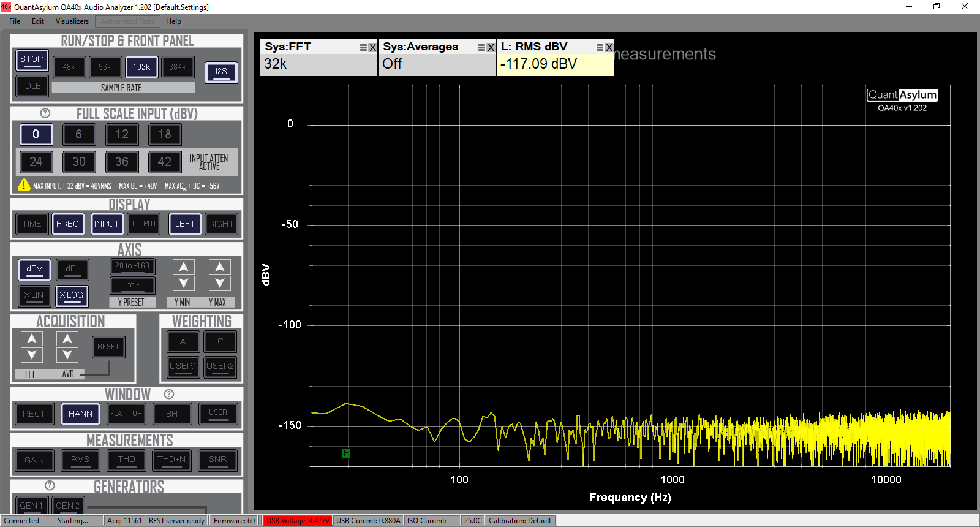
Task: Toggle the OUTPUT display button
Action: [143, 224]
